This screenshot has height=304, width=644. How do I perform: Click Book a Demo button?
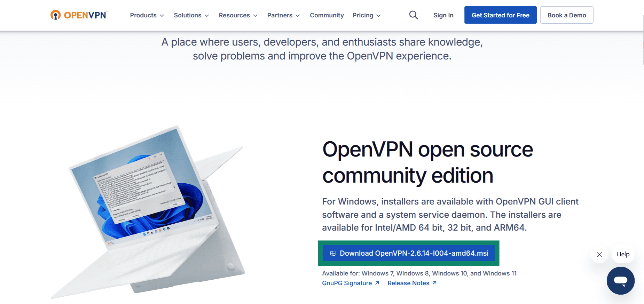566,15
